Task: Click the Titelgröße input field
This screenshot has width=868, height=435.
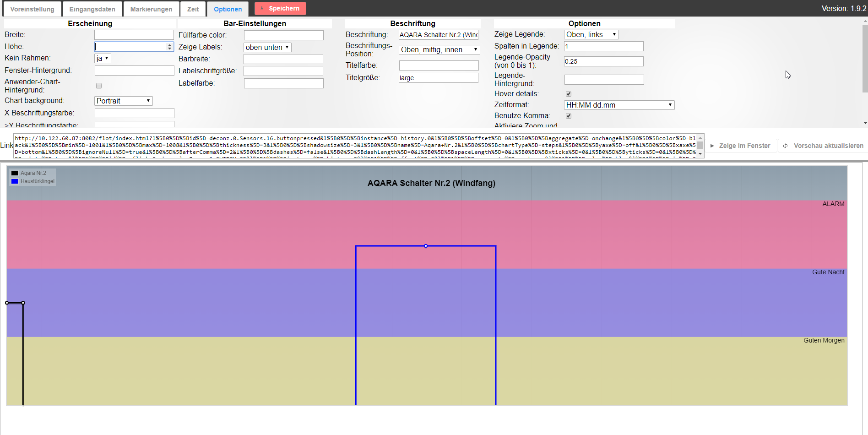Action: point(439,78)
